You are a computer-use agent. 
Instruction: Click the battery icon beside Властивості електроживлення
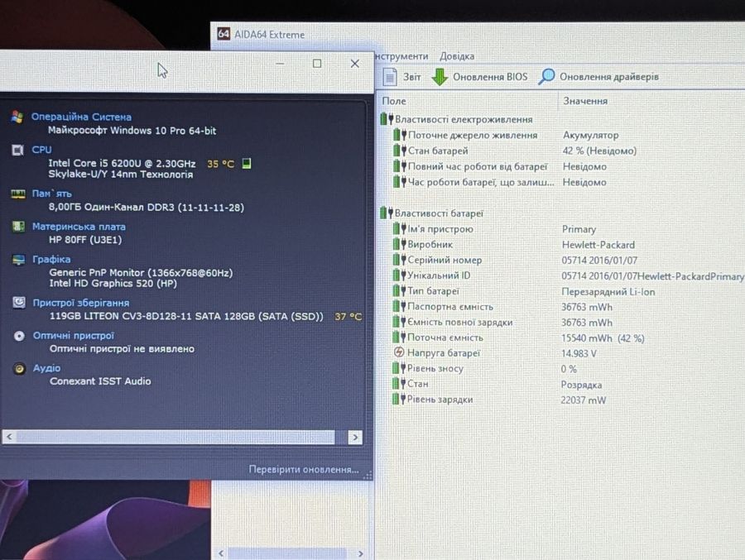pyautogui.click(x=387, y=119)
